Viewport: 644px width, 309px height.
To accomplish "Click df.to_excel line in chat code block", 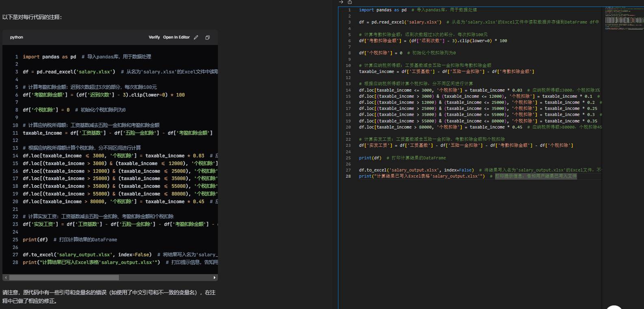I will tap(120, 255).
